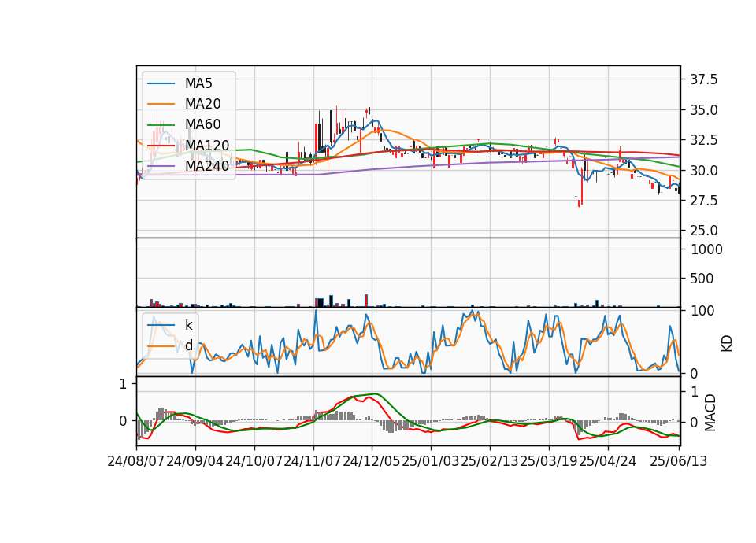
Task: Click the 24/09/04 date label
Action: click(195, 461)
